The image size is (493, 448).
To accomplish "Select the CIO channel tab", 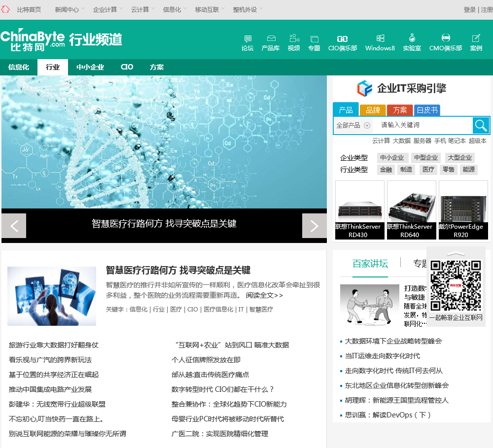I will (127, 67).
